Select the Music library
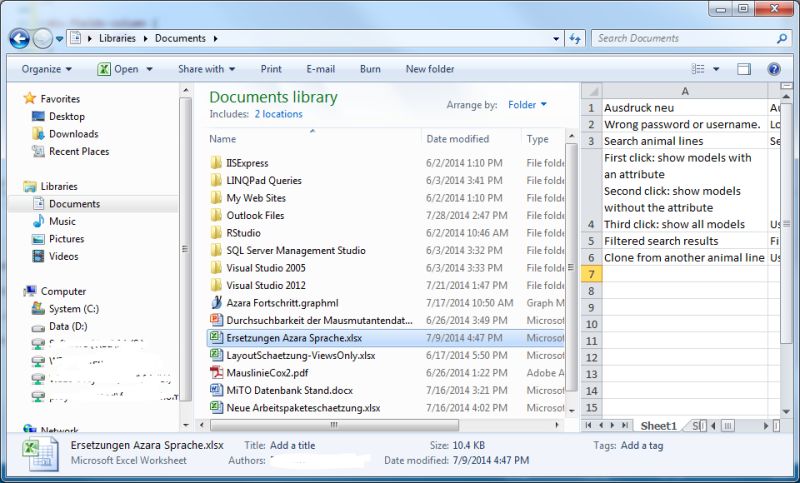The width and height of the screenshot is (800, 483). [x=62, y=221]
